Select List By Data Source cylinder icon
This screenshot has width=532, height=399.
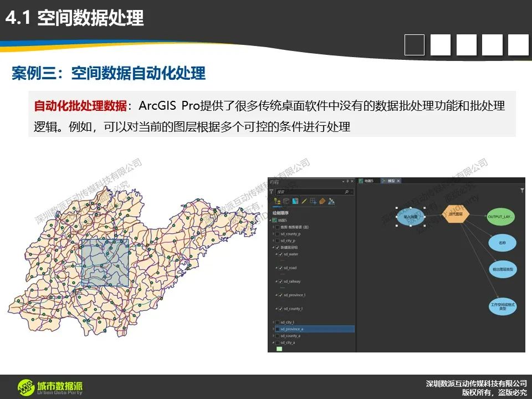coord(287,201)
